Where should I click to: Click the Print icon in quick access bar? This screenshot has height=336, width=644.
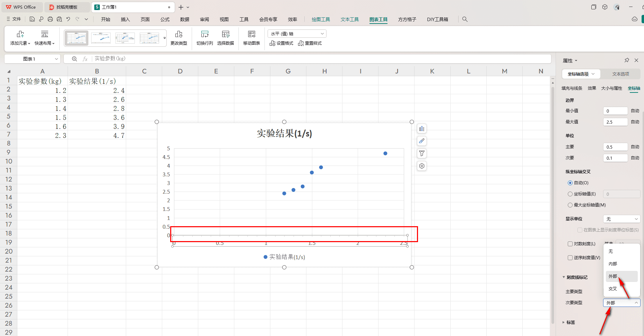pos(50,19)
